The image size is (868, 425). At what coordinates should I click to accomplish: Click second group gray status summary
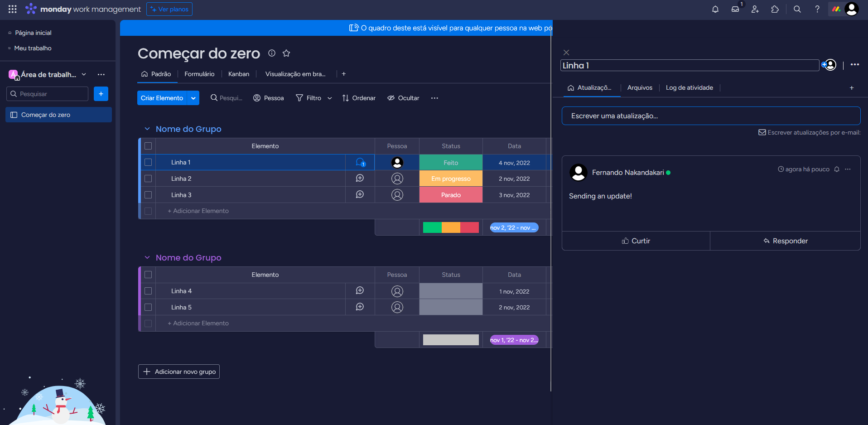pyautogui.click(x=451, y=340)
